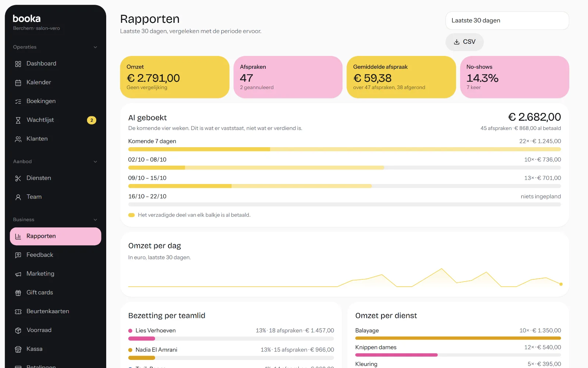Image resolution: width=588 pixels, height=368 pixels.
Task: Click the Diensten scissors icon
Action: pyautogui.click(x=18, y=178)
